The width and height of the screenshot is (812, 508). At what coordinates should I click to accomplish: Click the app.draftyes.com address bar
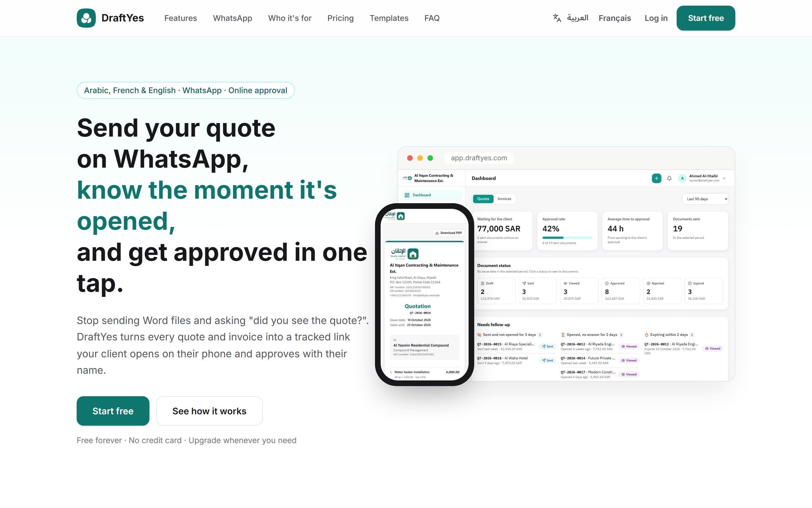pos(479,158)
